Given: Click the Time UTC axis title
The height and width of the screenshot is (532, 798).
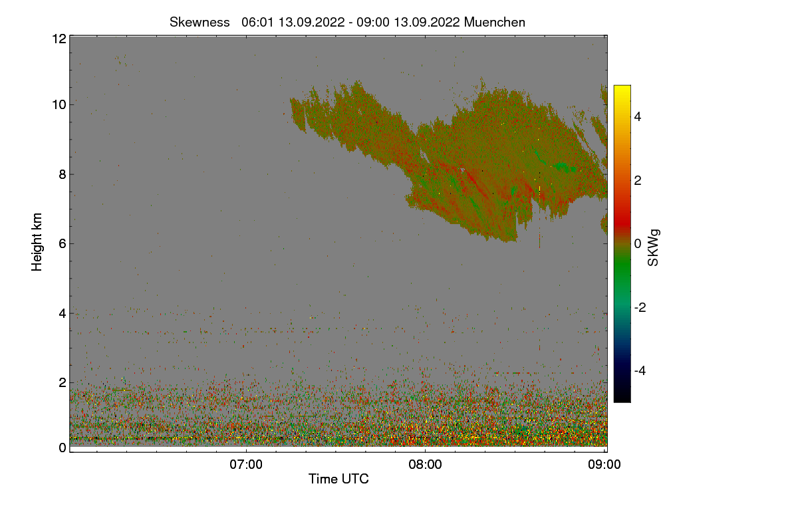Looking at the screenshot, I should (338, 479).
